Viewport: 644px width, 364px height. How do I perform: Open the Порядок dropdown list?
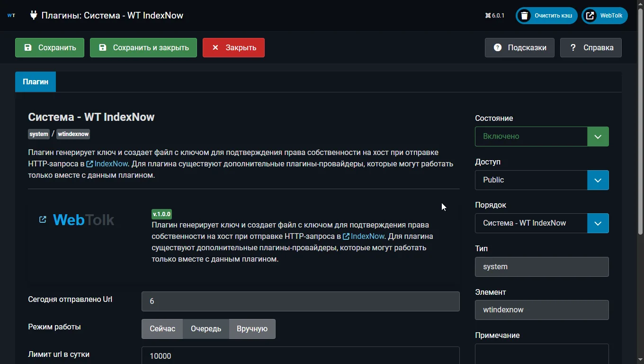click(542, 223)
